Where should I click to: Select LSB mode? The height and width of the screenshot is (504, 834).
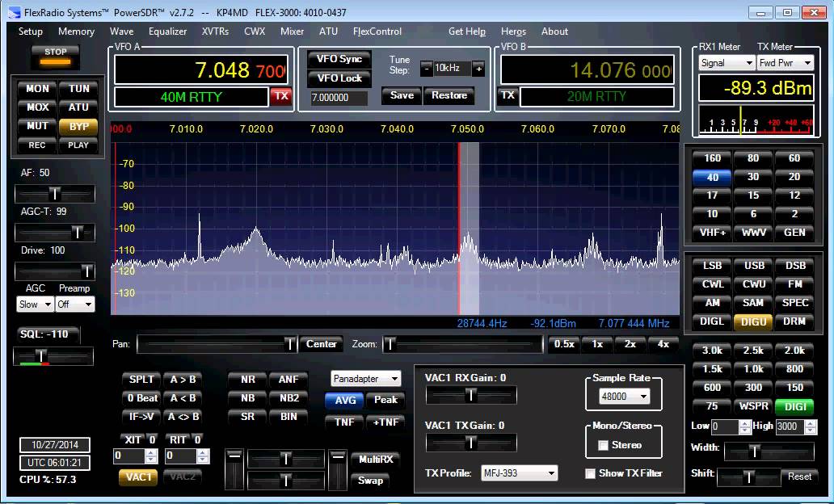pos(712,266)
